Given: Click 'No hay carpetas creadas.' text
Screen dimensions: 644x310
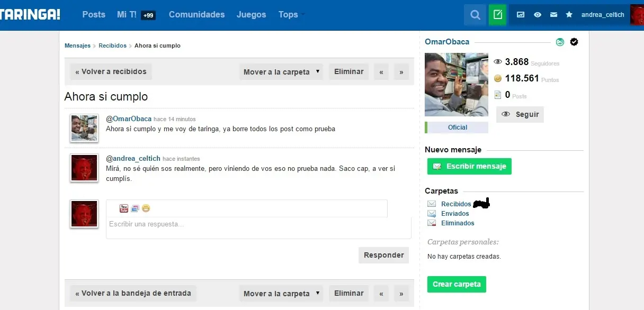Looking at the screenshot, I should pyautogui.click(x=464, y=257).
